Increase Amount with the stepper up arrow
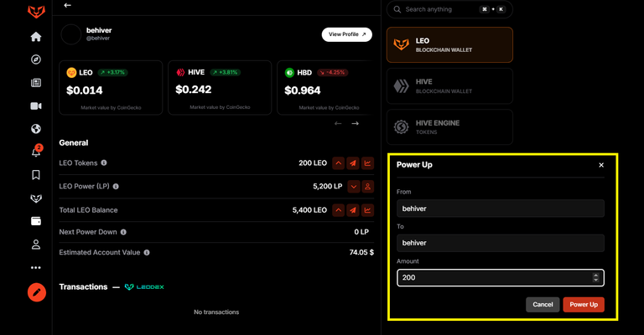Screen dimensions: 644x335 (x=595, y=276)
